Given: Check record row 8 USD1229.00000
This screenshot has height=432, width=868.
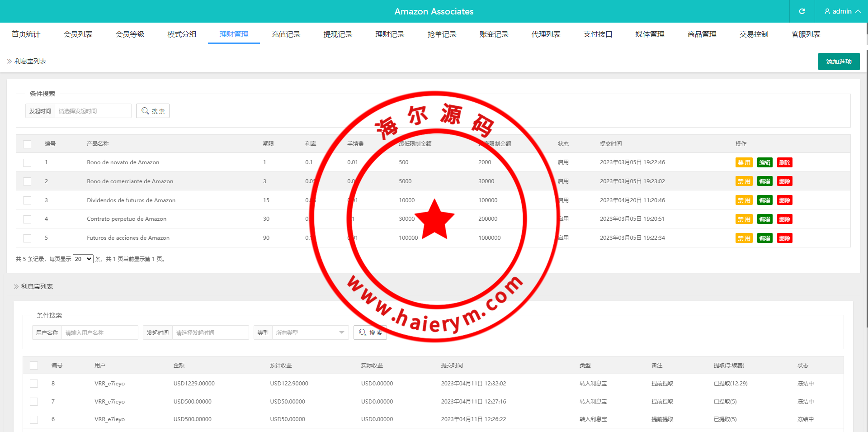Looking at the screenshot, I should [34, 384].
